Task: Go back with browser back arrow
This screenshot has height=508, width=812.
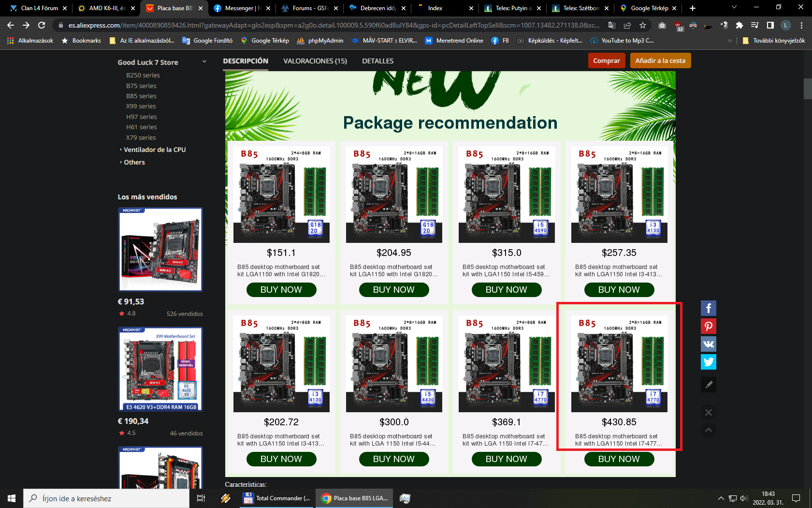Action: click(11, 25)
